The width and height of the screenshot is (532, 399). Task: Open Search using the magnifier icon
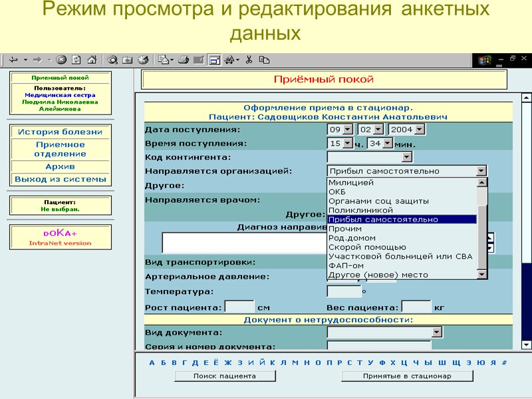(114, 61)
